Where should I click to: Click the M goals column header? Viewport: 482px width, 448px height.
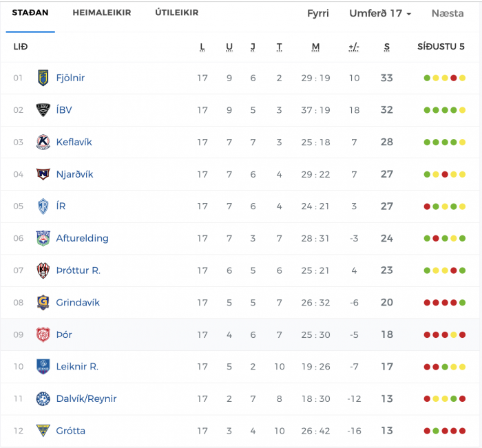tap(315, 47)
